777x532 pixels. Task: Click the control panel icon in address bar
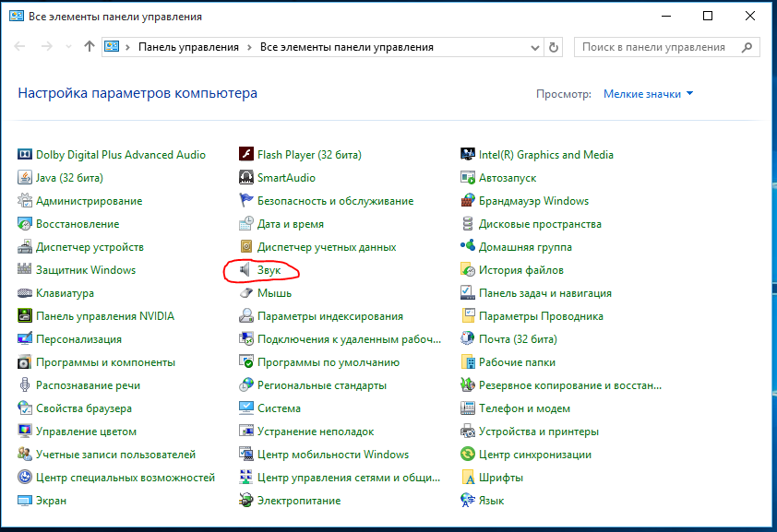[112, 46]
